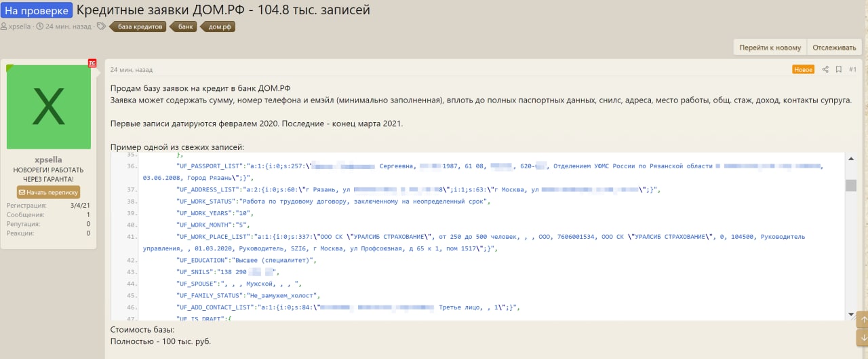Click the code block scroll-down arrow
This screenshot has height=359, width=868.
(x=851, y=314)
